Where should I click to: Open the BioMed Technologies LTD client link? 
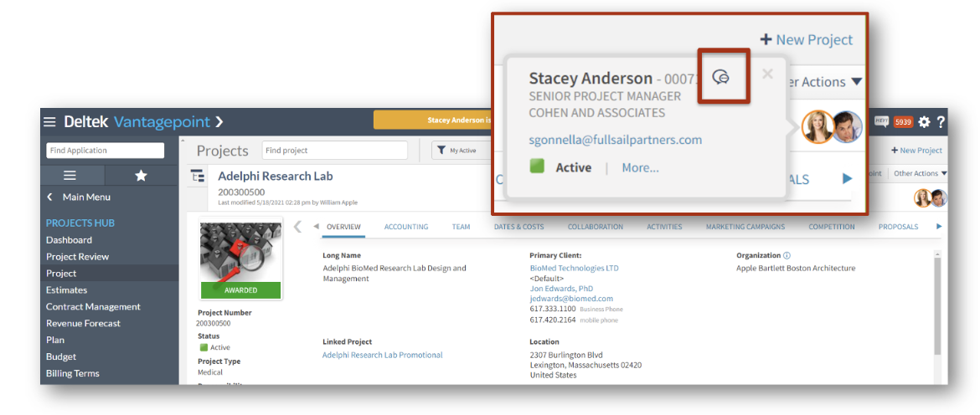coord(574,269)
